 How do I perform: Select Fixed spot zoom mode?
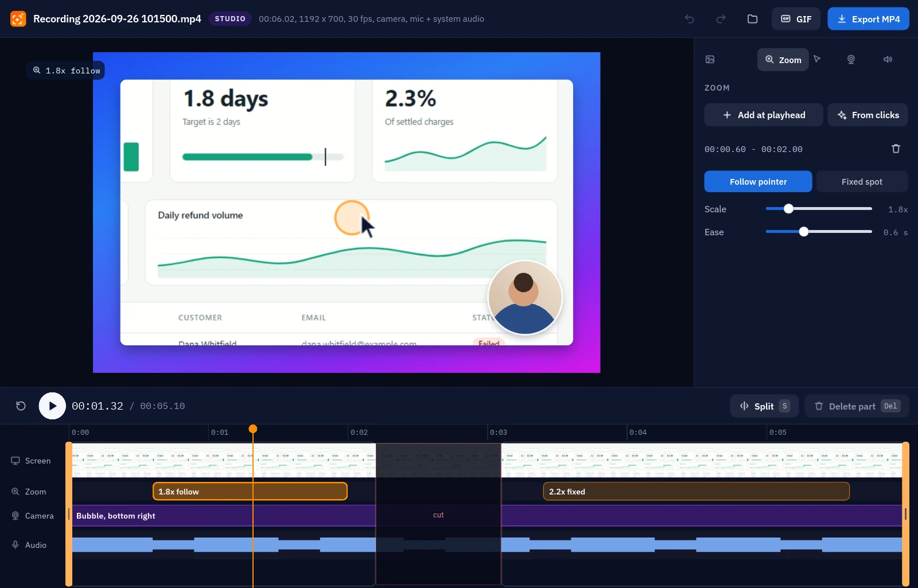pos(862,181)
